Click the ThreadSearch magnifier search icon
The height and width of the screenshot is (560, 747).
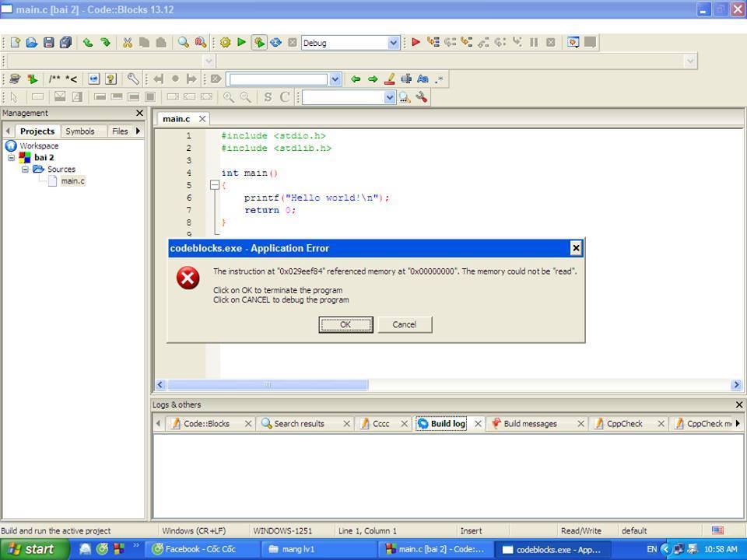coord(405,98)
